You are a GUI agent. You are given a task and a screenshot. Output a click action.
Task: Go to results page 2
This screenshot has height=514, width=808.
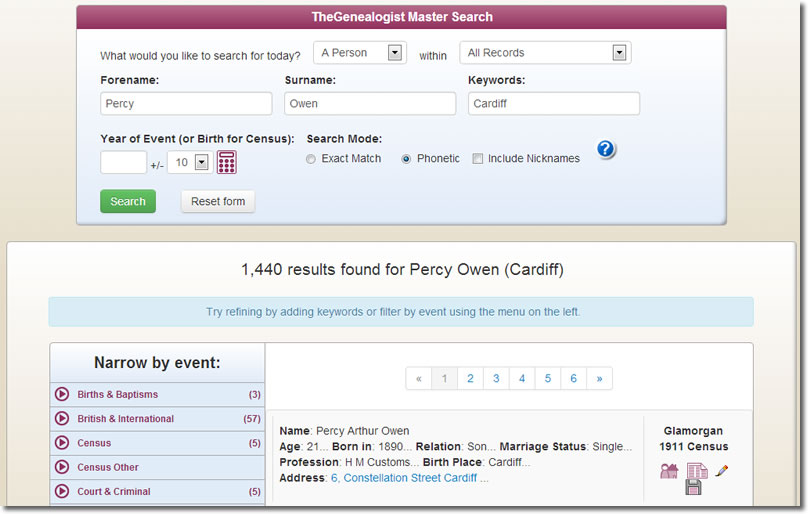[470, 378]
